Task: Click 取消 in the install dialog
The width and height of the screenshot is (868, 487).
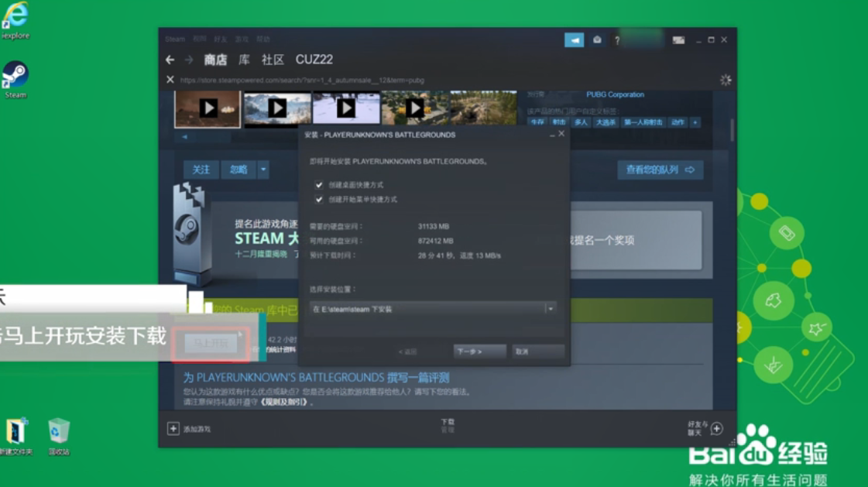Action: pos(538,352)
